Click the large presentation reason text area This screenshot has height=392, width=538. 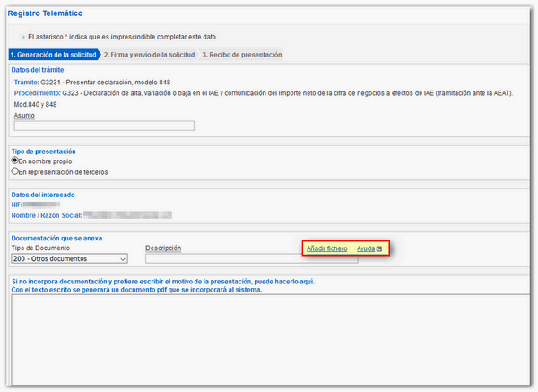[269, 341]
